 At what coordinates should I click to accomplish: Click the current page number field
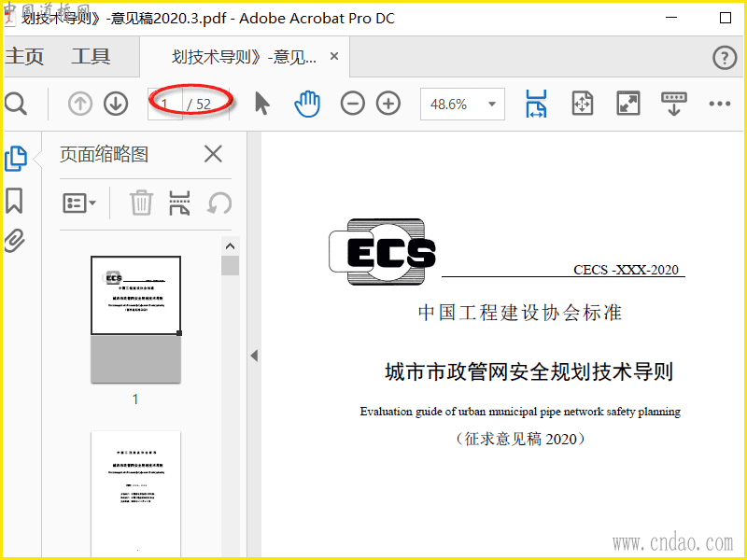coord(165,104)
